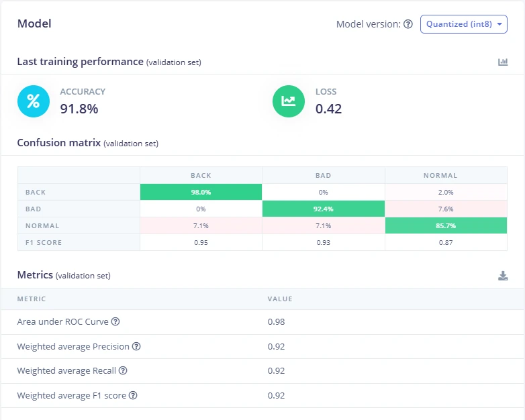This screenshot has height=420, width=525.
Task: Click the 0.95 F1 score value
Action: click(201, 242)
